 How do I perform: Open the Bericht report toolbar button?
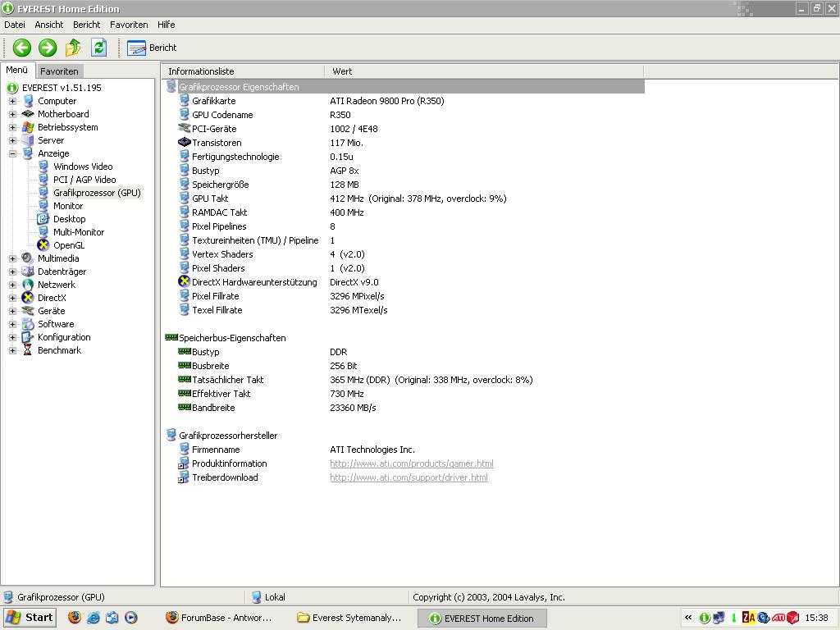point(152,48)
